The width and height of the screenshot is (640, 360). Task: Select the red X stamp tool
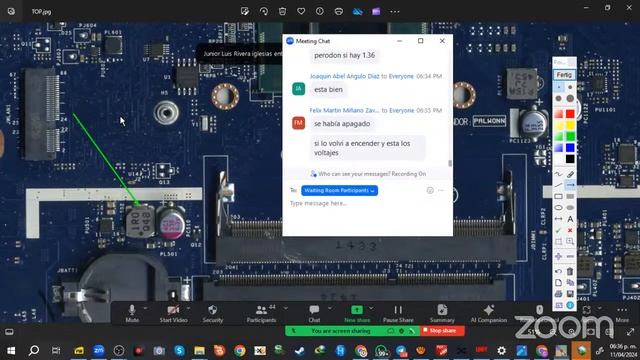coord(570,231)
